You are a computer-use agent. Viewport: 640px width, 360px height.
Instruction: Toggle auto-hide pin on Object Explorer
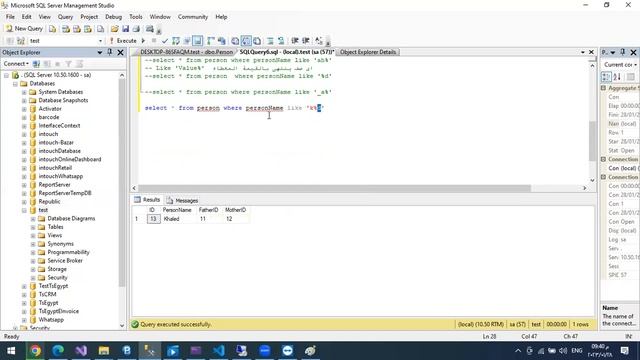click(x=110, y=52)
